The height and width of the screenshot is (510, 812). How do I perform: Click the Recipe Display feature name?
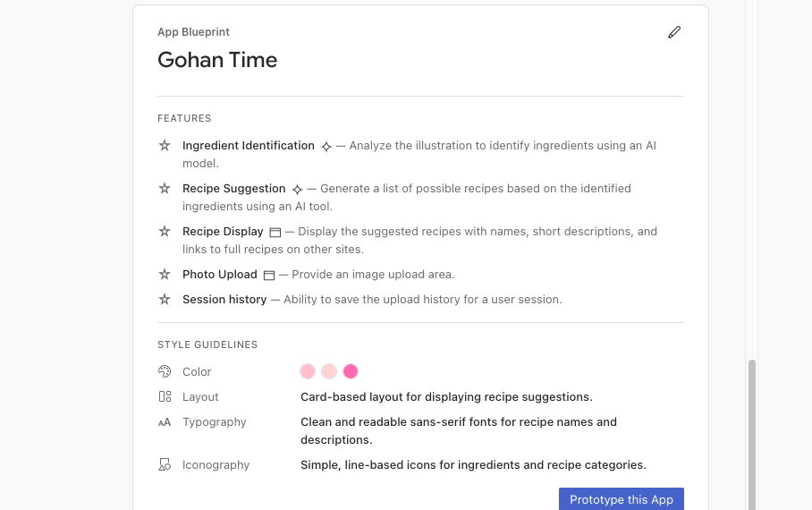(x=223, y=232)
